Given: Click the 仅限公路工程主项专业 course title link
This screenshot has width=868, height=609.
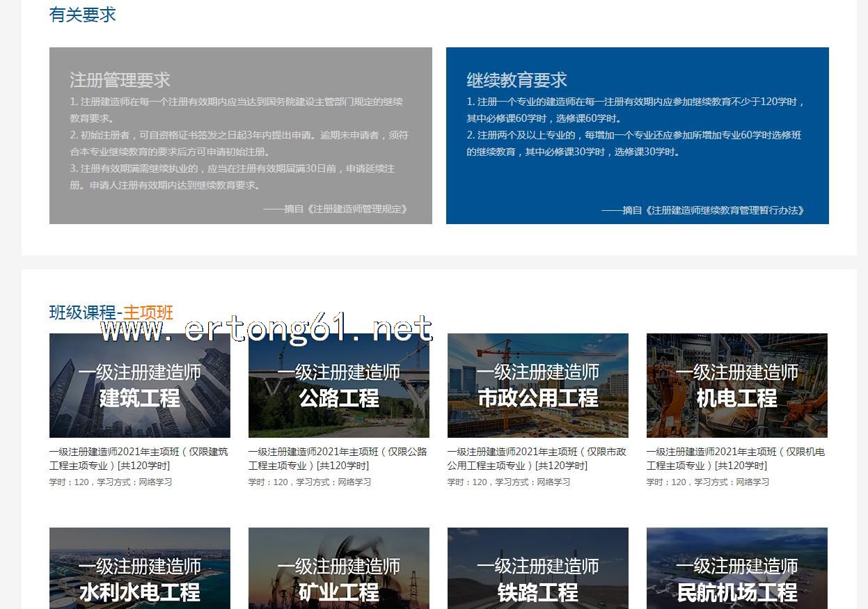Looking at the screenshot, I should [x=338, y=458].
